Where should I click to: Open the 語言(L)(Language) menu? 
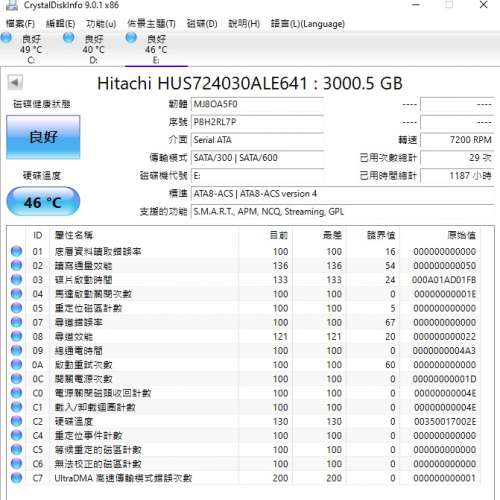[308, 24]
